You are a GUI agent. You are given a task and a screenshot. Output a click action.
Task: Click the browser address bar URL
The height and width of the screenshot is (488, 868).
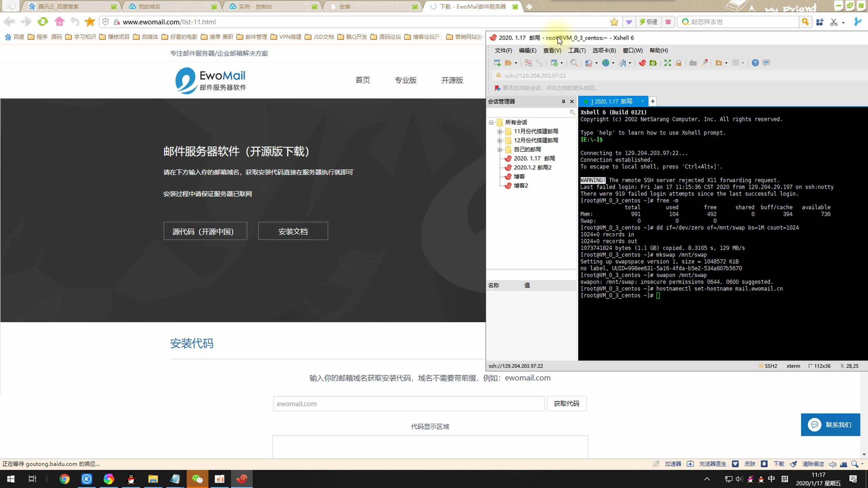click(169, 22)
